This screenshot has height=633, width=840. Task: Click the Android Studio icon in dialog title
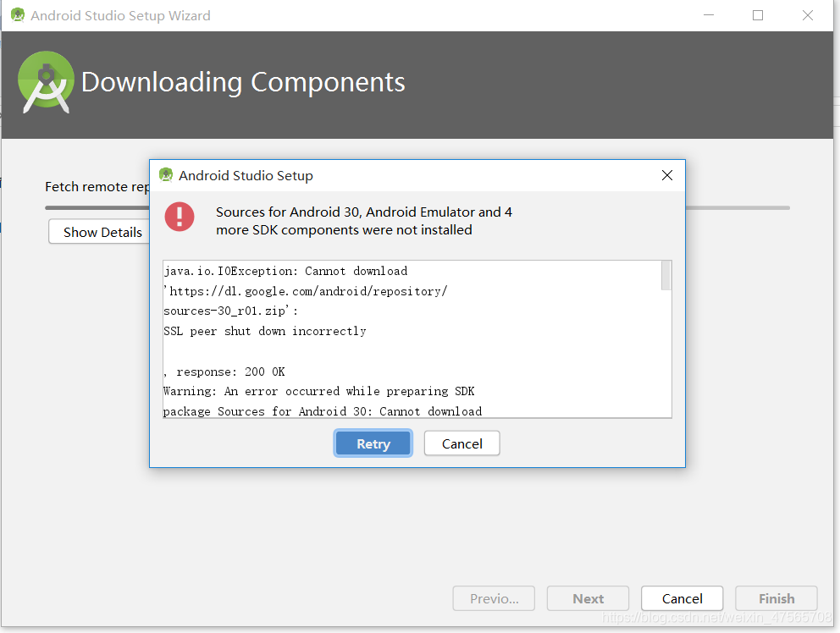166,174
